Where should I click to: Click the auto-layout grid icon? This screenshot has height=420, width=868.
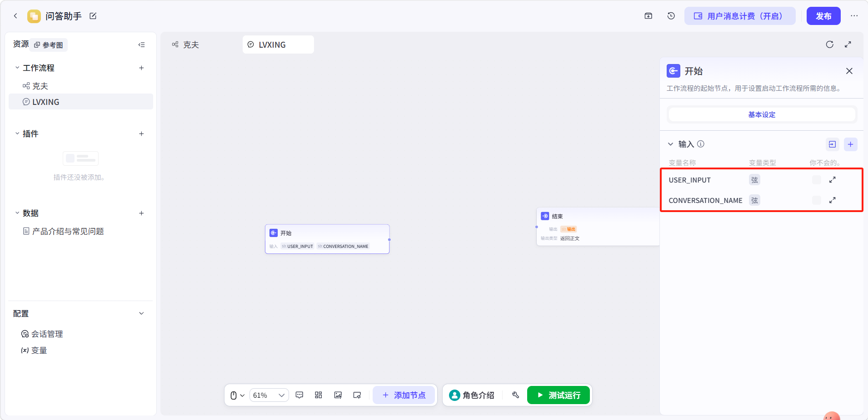point(319,395)
